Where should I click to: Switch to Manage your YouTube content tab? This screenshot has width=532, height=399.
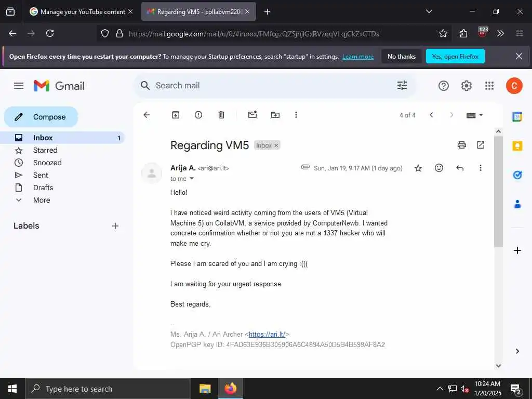tap(81, 12)
